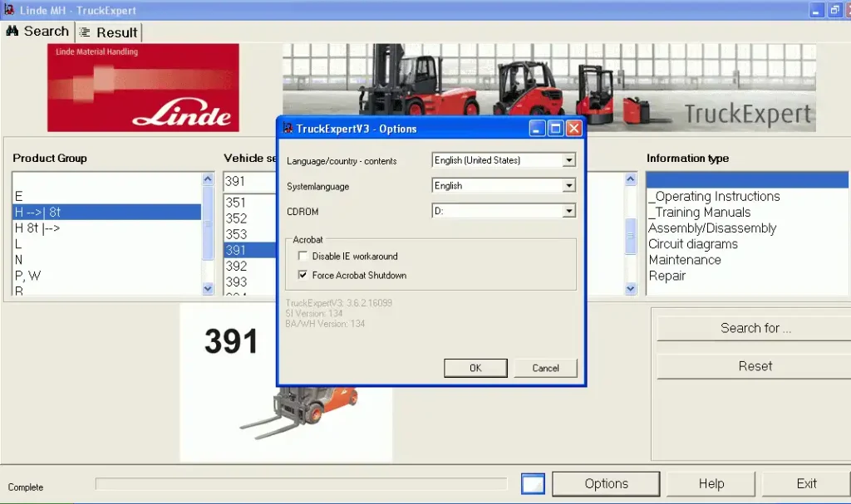
Task: Open Help from the bottom bar
Action: point(711,483)
